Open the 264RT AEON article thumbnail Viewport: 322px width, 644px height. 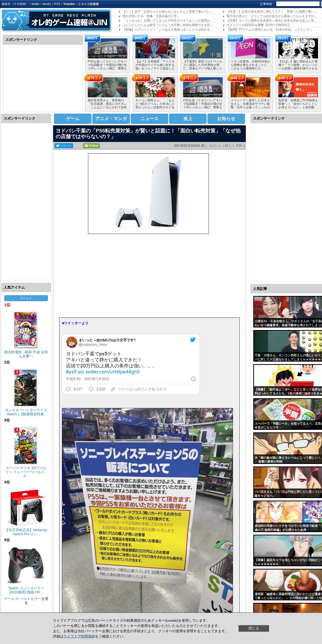coord(251,48)
